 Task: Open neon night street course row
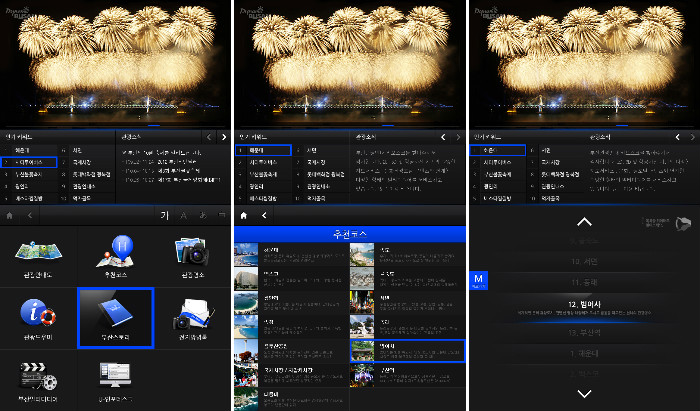407,303
